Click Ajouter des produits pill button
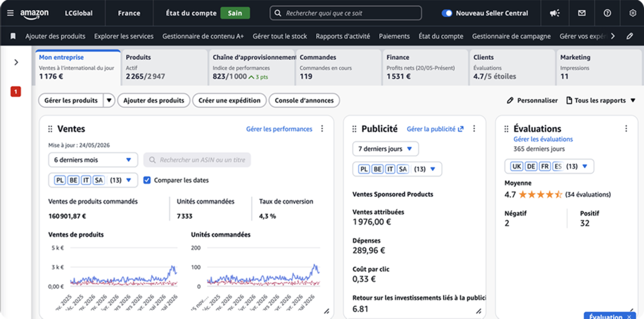This screenshot has width=644, height=319. click(x=153, y=100)
